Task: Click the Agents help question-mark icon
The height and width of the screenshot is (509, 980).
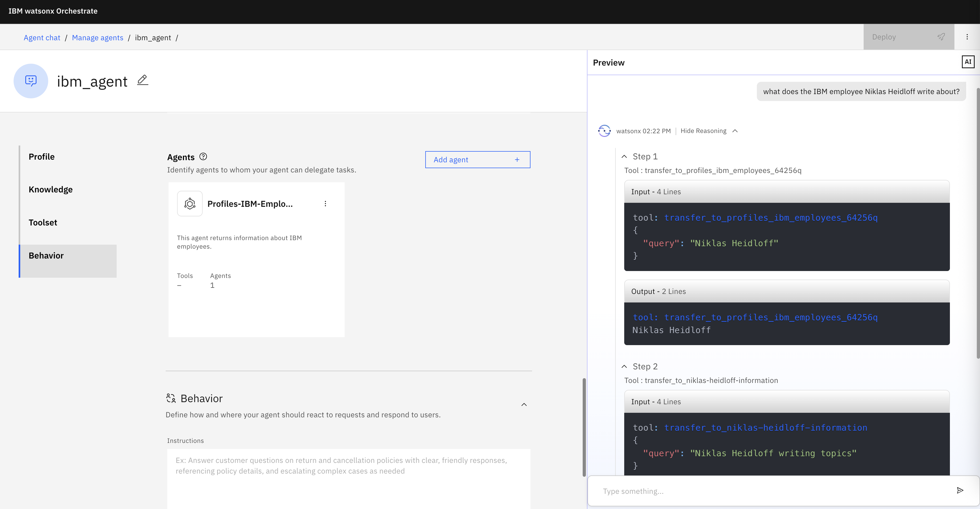Action: point(203,156)
